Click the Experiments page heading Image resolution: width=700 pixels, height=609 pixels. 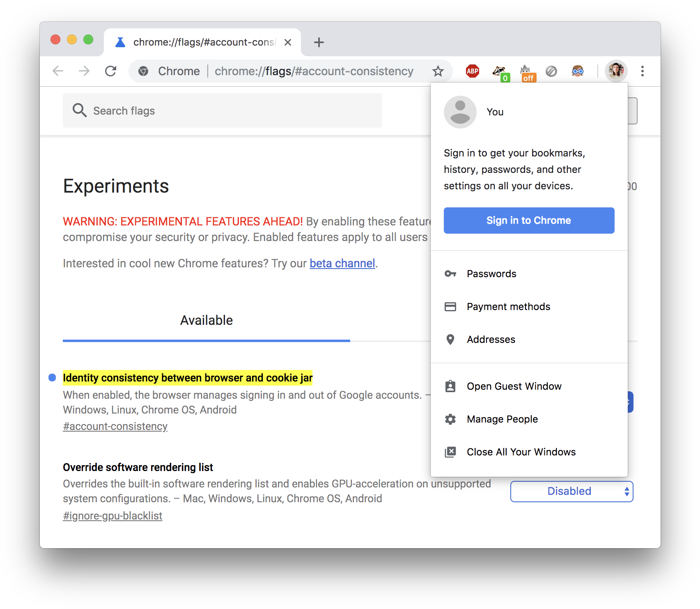116,186
